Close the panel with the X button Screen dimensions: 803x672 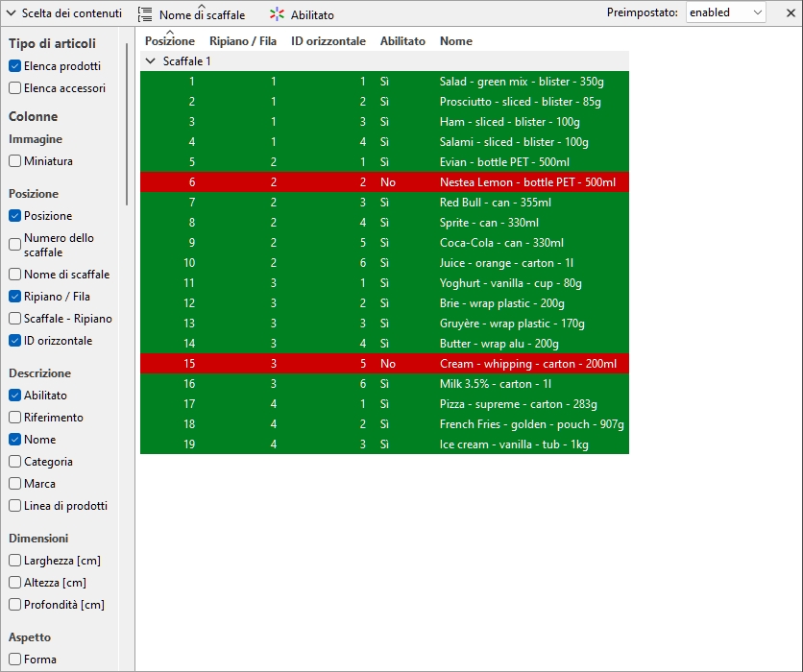pyautogui.click(x=791, y=13)
